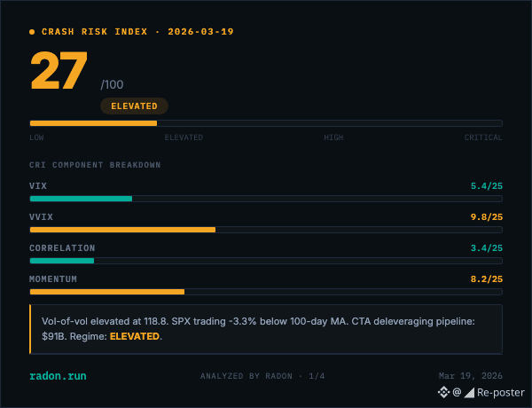Screen dimensions: 532x408
Task: Click the VVIX component bar
Action: pos(266,230)
